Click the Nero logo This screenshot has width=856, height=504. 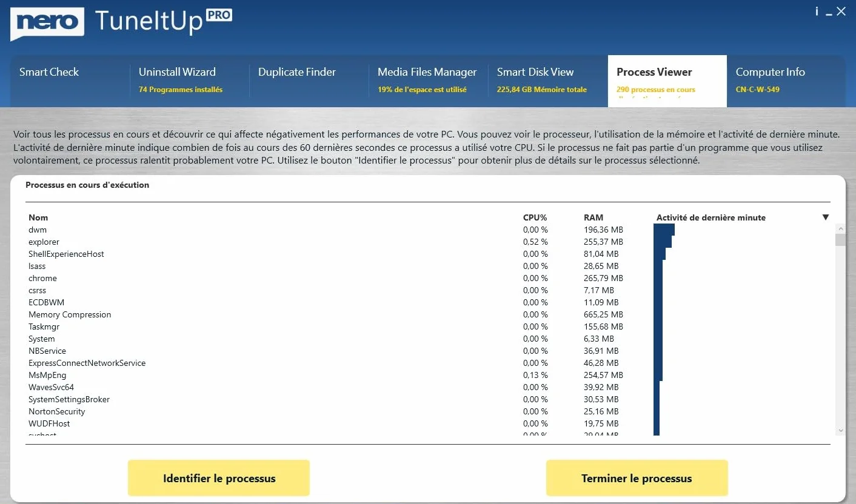46,23
